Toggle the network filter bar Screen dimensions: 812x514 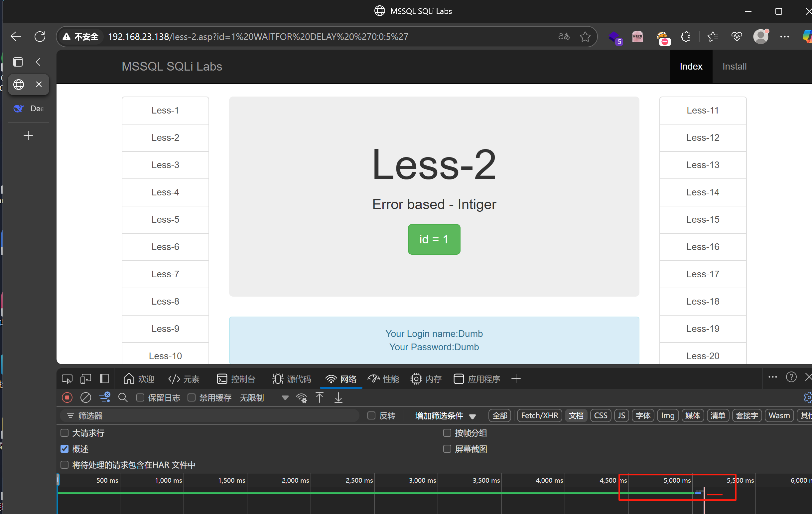tap(105, 397)
